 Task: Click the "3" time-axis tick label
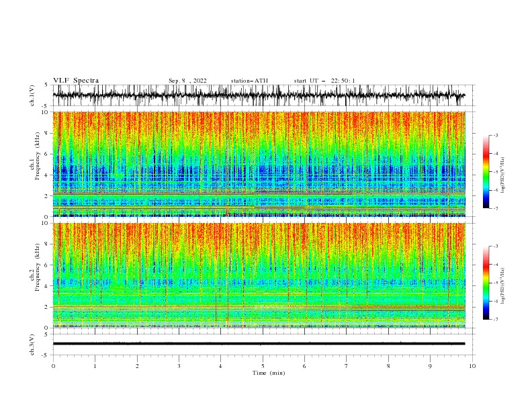[179, 366]
